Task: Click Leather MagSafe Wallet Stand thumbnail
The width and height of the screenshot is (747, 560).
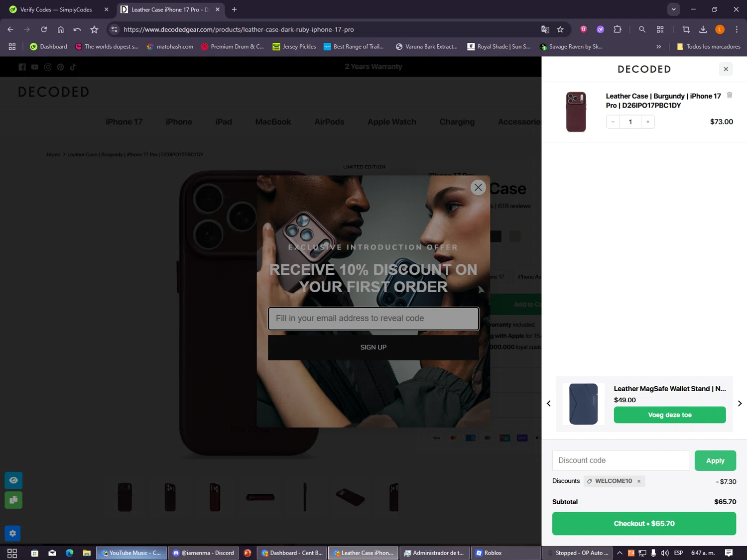Action: click(583, 404)
